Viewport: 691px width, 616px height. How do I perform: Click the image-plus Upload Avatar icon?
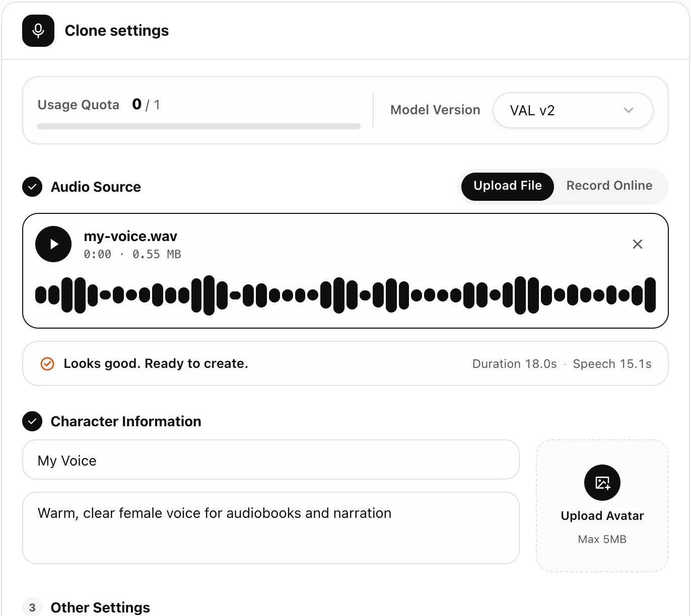(602, 483)
